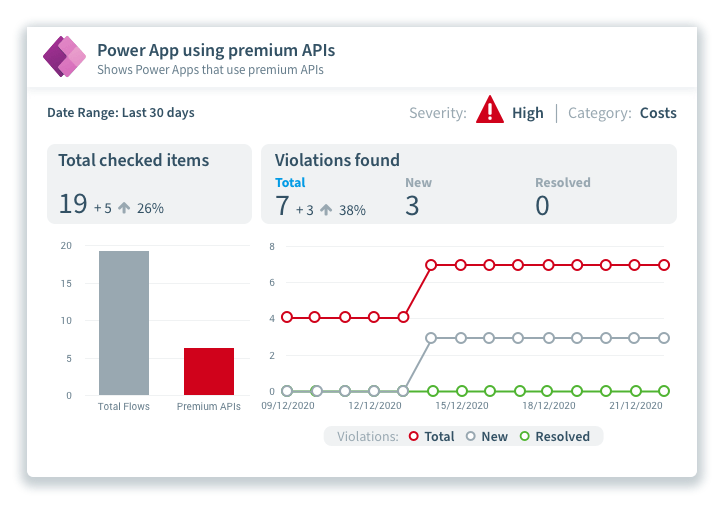Image resolution: width=723 pixels, height=506 pixels.
Task: Click the gray Total Flows bar
Action: [124, 323]
